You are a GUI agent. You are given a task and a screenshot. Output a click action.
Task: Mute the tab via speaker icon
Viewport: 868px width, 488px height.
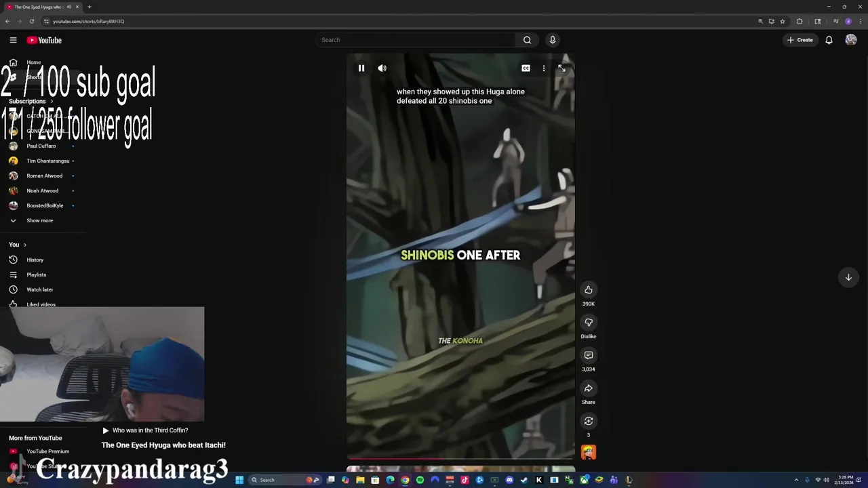point(68,7)
